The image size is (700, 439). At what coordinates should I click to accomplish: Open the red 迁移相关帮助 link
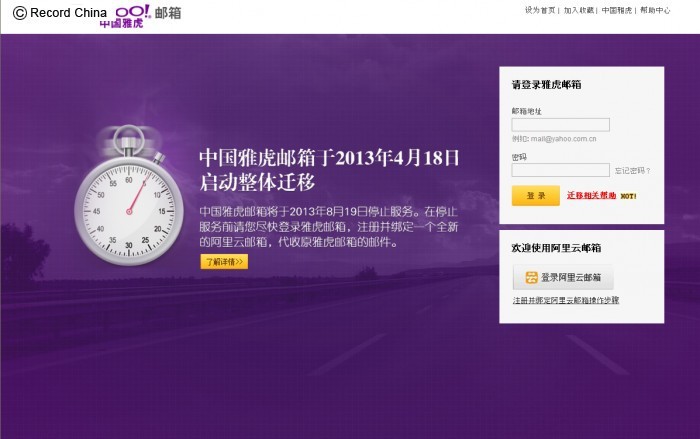591,196
